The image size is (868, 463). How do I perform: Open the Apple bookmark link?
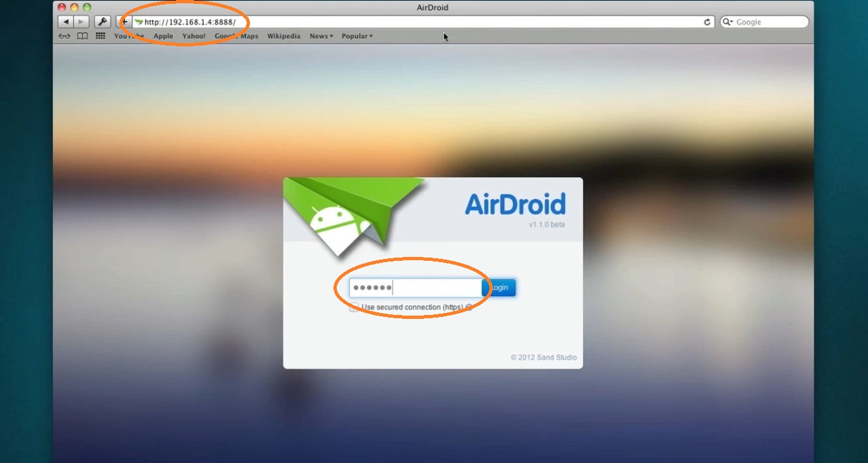[163, 37]
